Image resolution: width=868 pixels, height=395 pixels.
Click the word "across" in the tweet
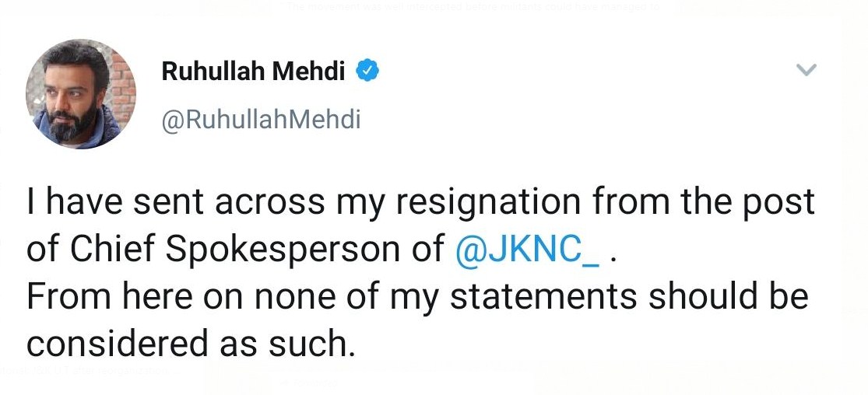coord(269,204)
